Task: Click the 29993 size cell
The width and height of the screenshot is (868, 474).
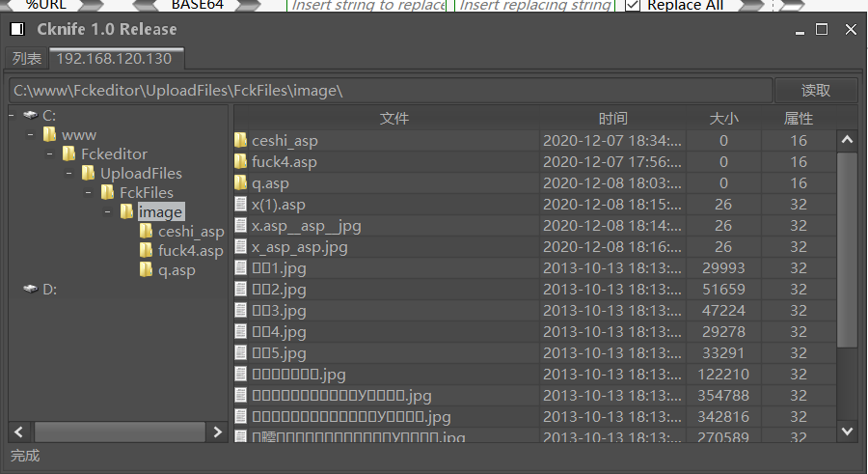Action: click(x=723, y=267)
